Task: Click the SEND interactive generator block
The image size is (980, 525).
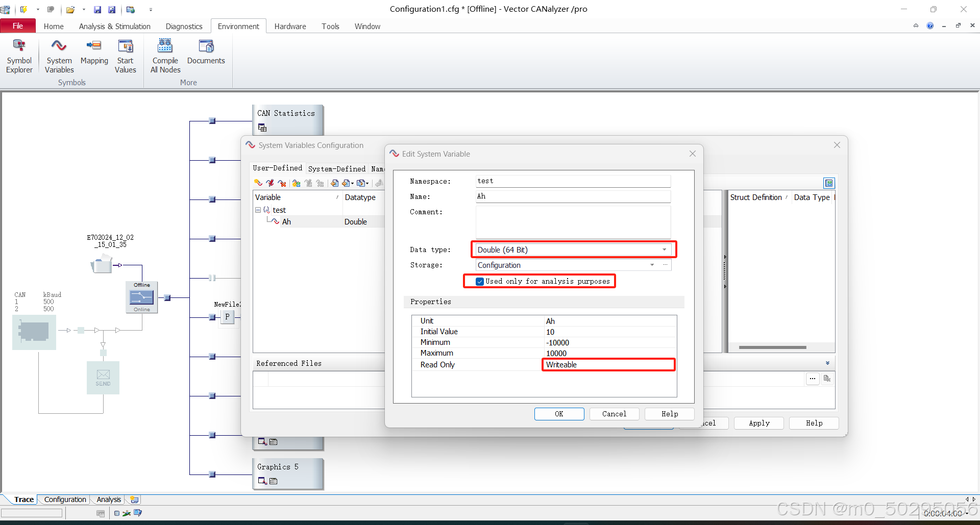Action: [103, 378]
